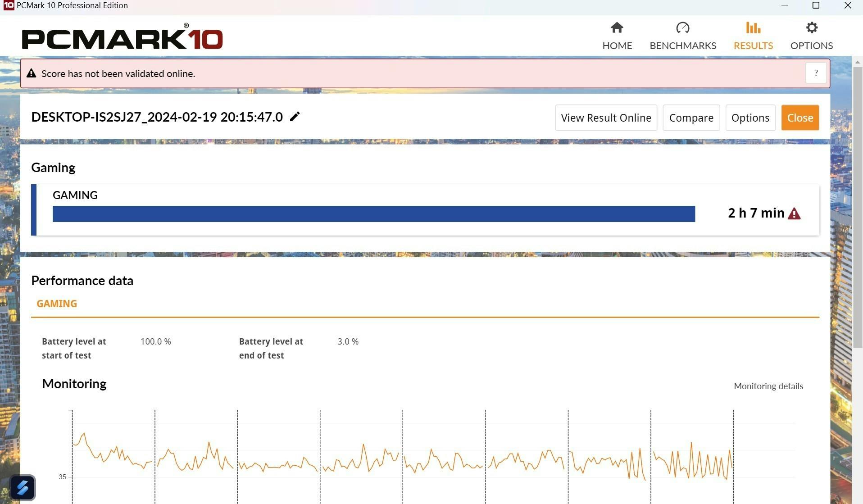Click the red warning triangle beside 2 h 7 min

point(794,213)
